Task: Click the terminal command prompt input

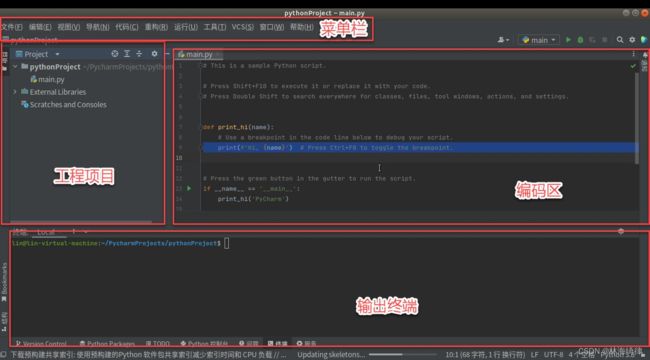Action: point(227,243)
